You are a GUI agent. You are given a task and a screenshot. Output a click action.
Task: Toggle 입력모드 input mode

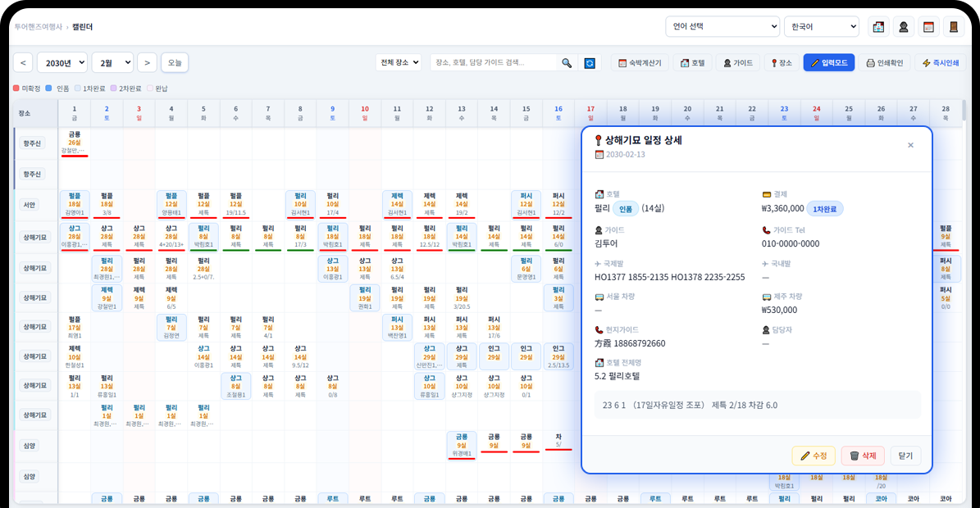pyautogui.click(x=830, y=62)
